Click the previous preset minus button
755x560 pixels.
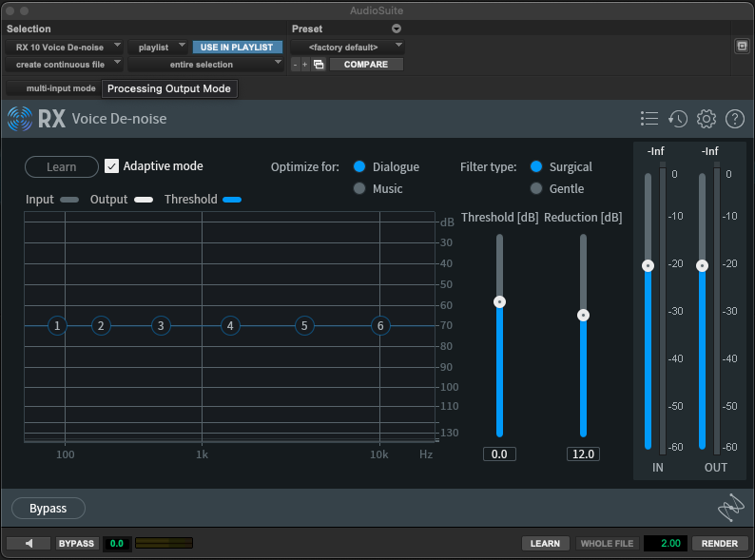click(x=295, y=64)
